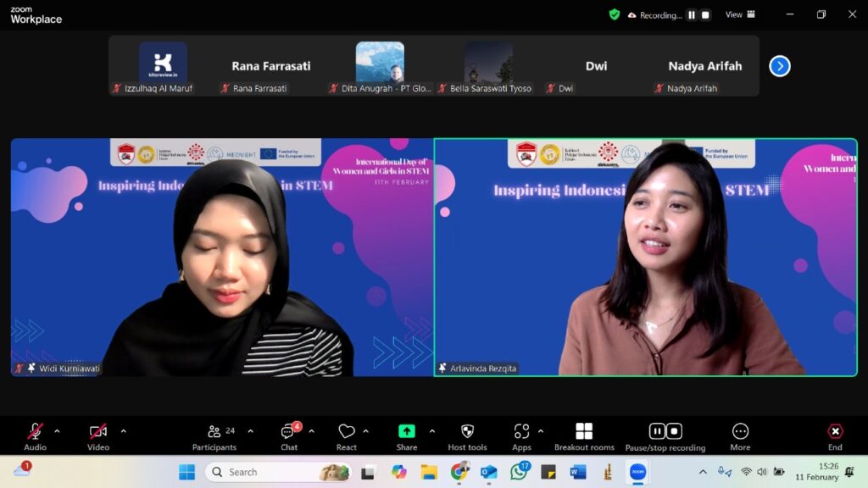Click Arlavinda Rezqita name label
Image resolution: width=868 pixels, height=488 pixels.
coord(482,368)
